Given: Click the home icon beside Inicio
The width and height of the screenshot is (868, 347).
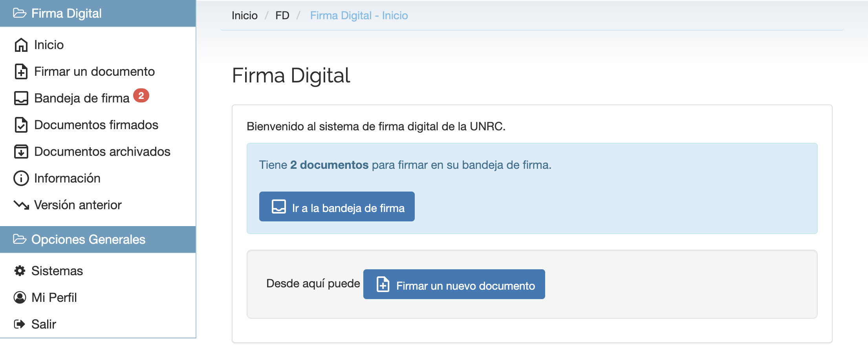Looking at the screenshot, I should tap(21, 45).
